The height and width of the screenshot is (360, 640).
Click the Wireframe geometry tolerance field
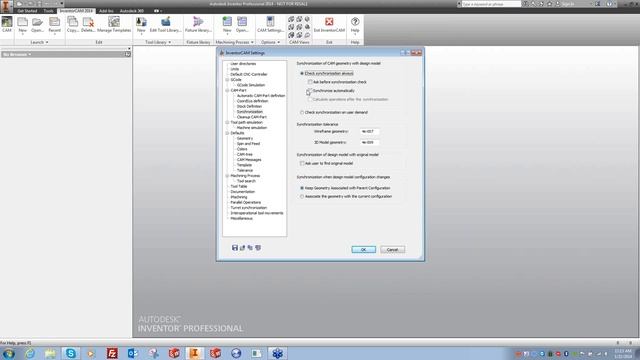point(370,131)
